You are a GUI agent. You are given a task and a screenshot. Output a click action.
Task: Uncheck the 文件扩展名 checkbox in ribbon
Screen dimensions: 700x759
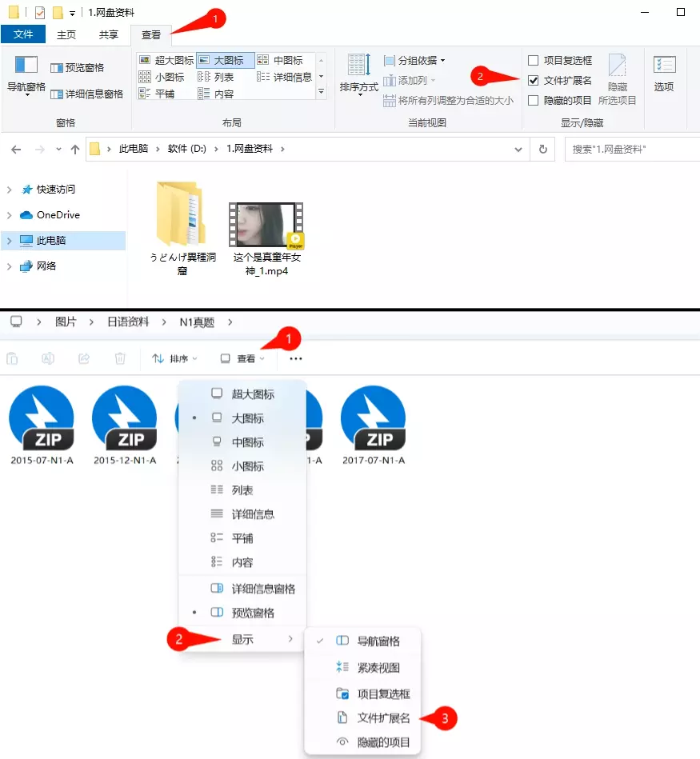click(534, 81)
